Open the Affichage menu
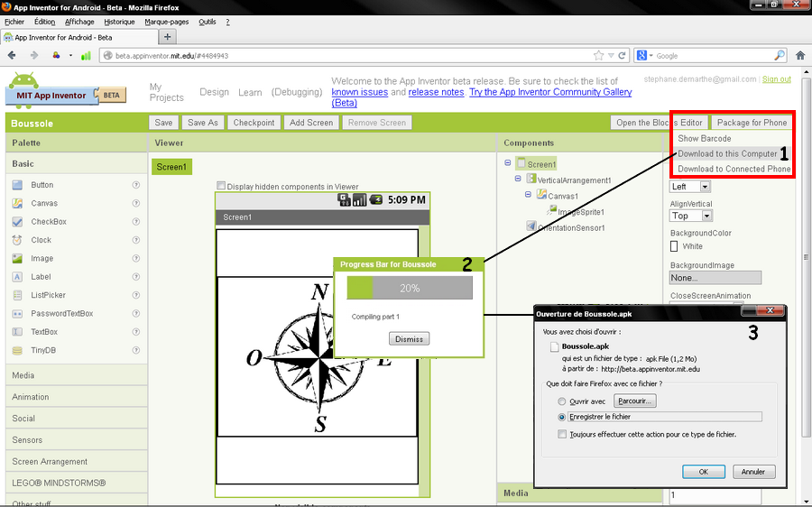812x507 pixels. 79,22
